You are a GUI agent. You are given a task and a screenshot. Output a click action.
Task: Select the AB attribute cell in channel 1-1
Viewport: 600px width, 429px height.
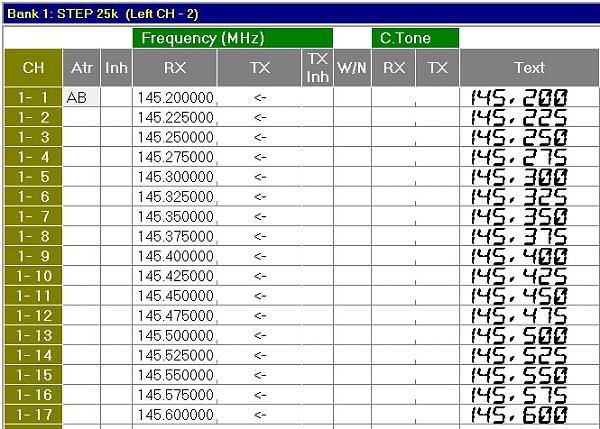pyautogui.click(x=82, y=97)
